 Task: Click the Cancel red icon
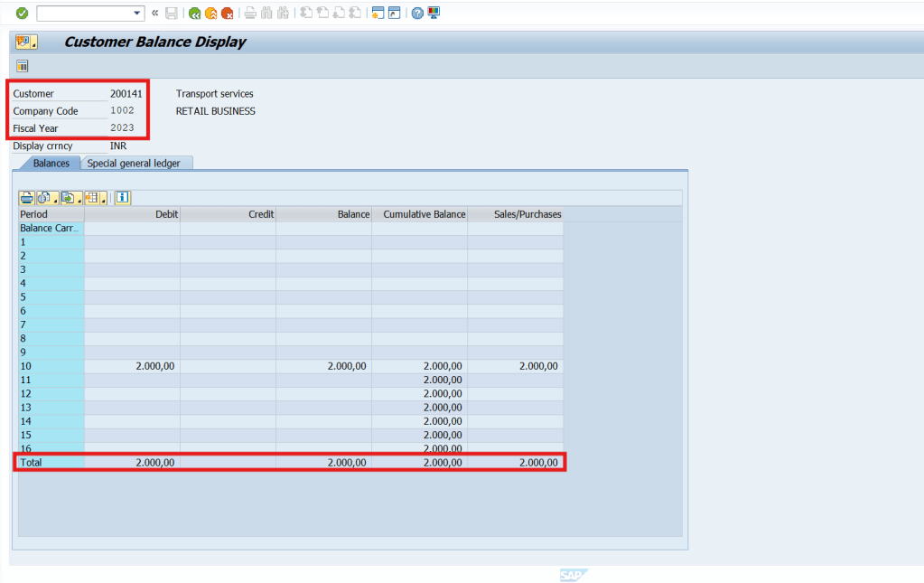pos(228,13)
